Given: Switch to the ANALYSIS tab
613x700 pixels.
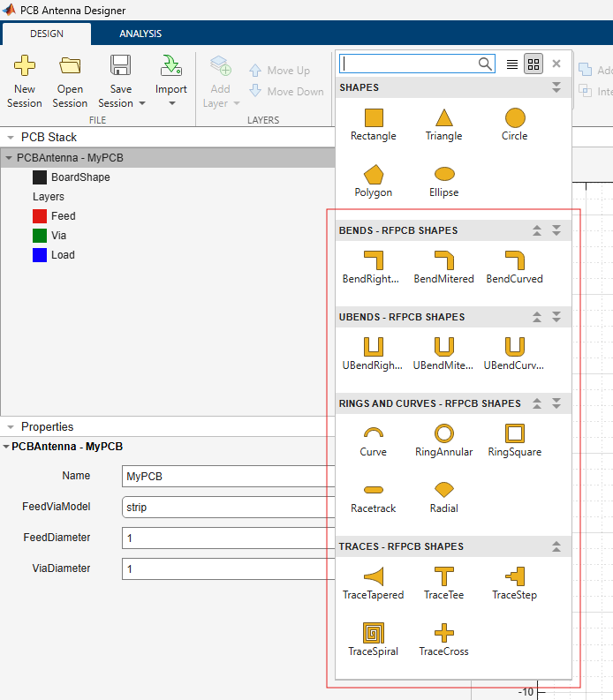Looking at the screenshot, I should [140, 34].
